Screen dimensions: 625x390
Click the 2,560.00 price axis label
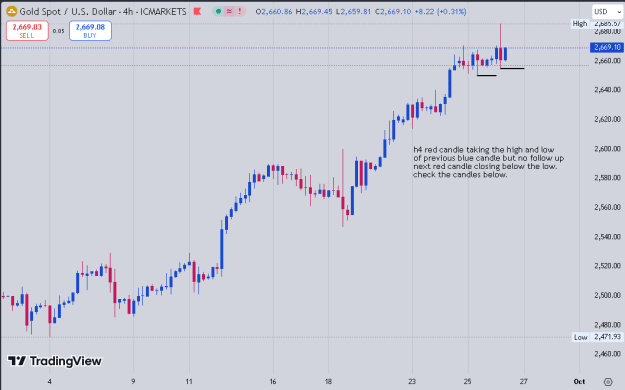tap(607, 207)
